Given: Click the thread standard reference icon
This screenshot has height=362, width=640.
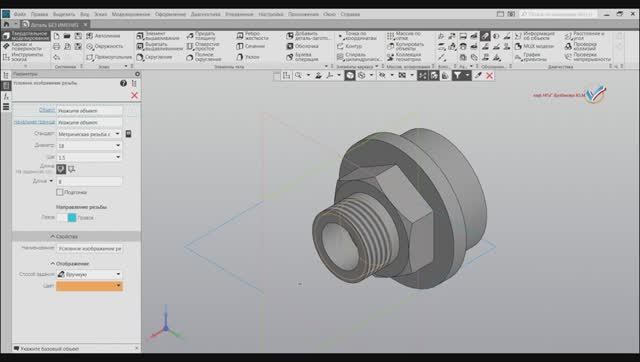Looking at the screenshot, I should pyautogui.click(x=129, y=134).
